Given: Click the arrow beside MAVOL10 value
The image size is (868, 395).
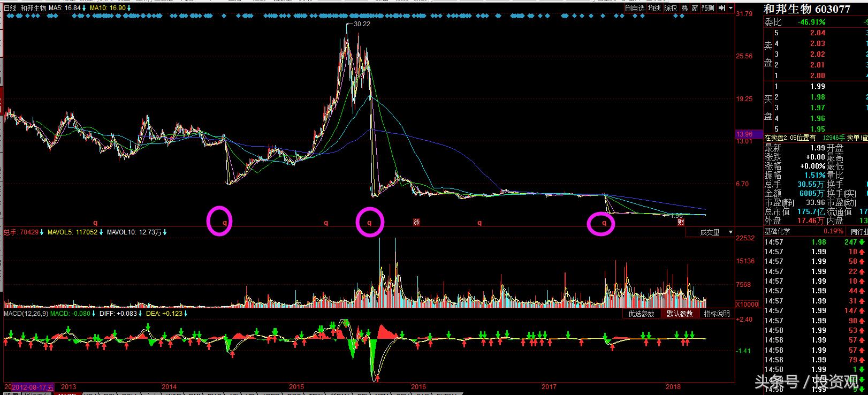Looking at the screenshot, I should coord(165,232).
